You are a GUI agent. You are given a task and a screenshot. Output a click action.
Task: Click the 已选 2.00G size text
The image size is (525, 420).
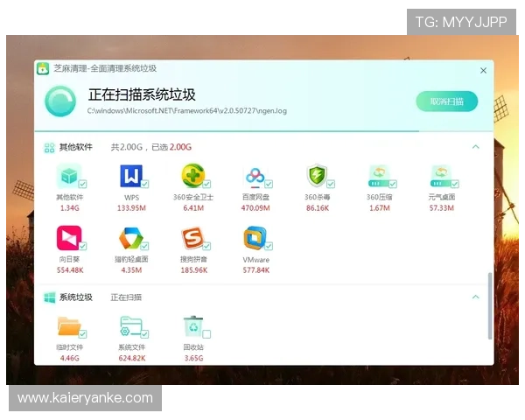coord(171,147)
